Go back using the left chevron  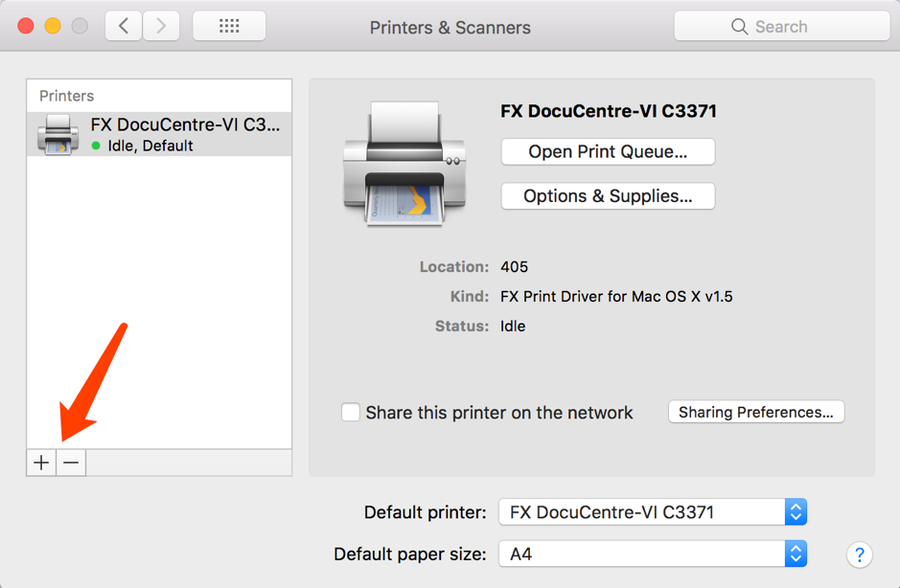click(x=124, y=26)
